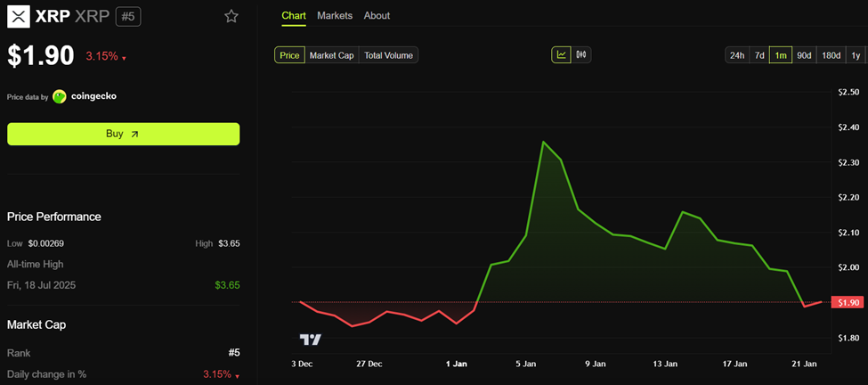The width and height of the screenshot is (868, 385).
Task: Choose the 90d time range
Action: tap(804, 55)
